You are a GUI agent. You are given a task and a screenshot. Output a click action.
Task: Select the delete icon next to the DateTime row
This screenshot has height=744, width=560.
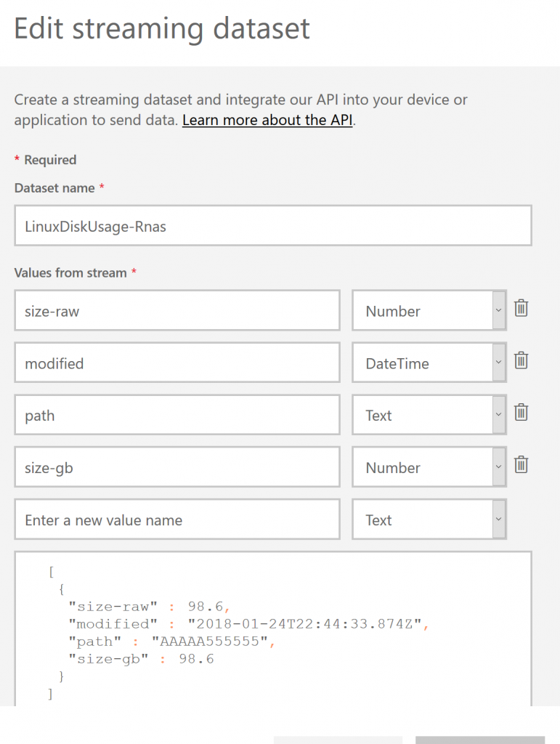pos(521,360)
